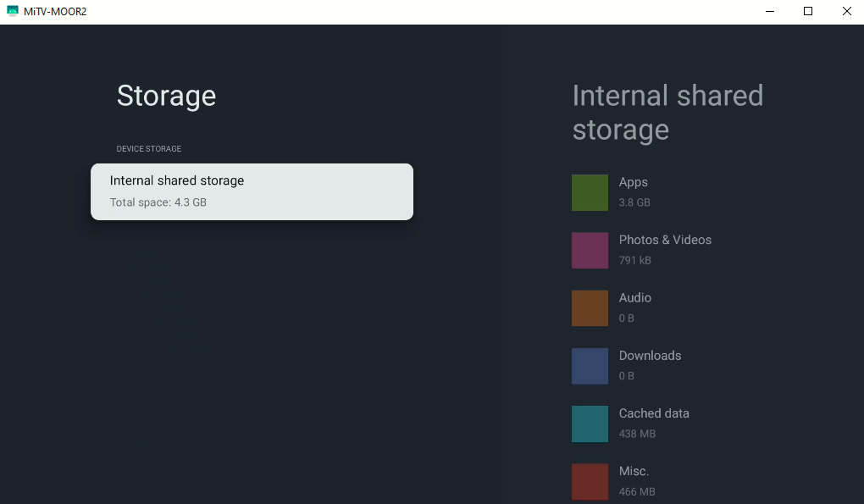Select the Audio label
Screen dimensions: 864x504
[x=634, y=297]
